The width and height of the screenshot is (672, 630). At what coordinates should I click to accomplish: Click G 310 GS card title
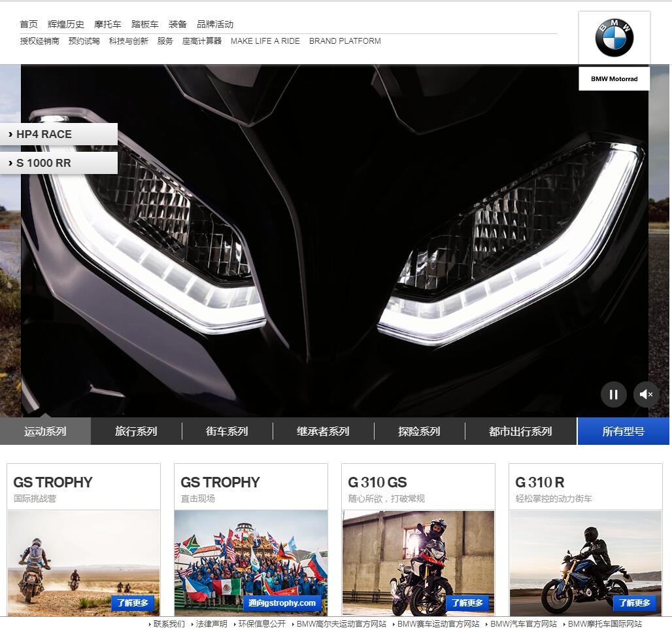tap(378, 482)
